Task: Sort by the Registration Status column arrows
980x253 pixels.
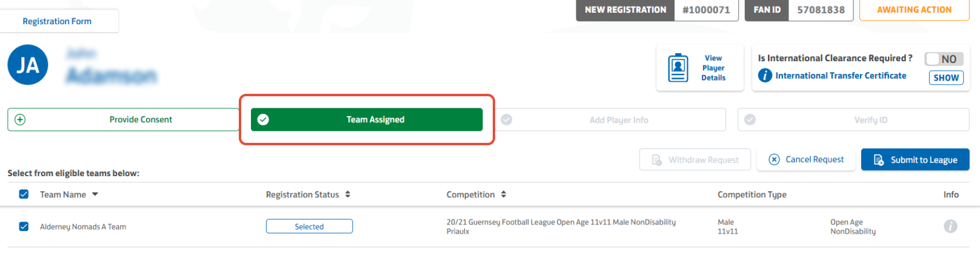Action: coord(348,194)
